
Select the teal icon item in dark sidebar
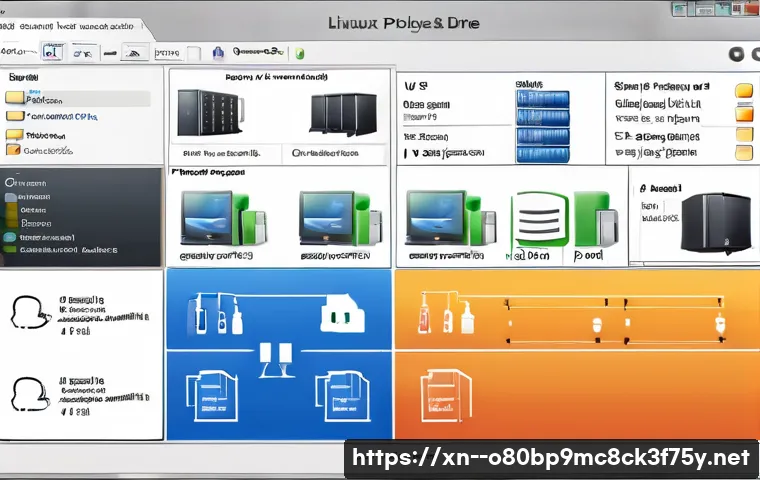10,238
